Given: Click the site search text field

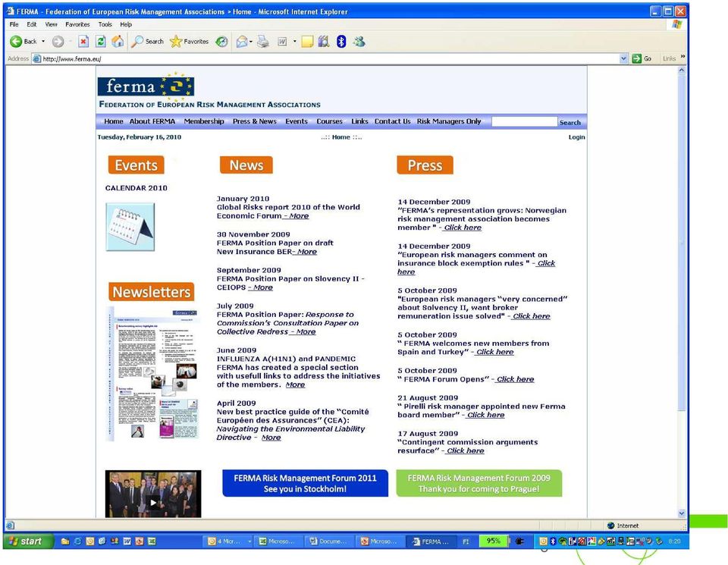Looking at the screenshot, I should point(524,122).
